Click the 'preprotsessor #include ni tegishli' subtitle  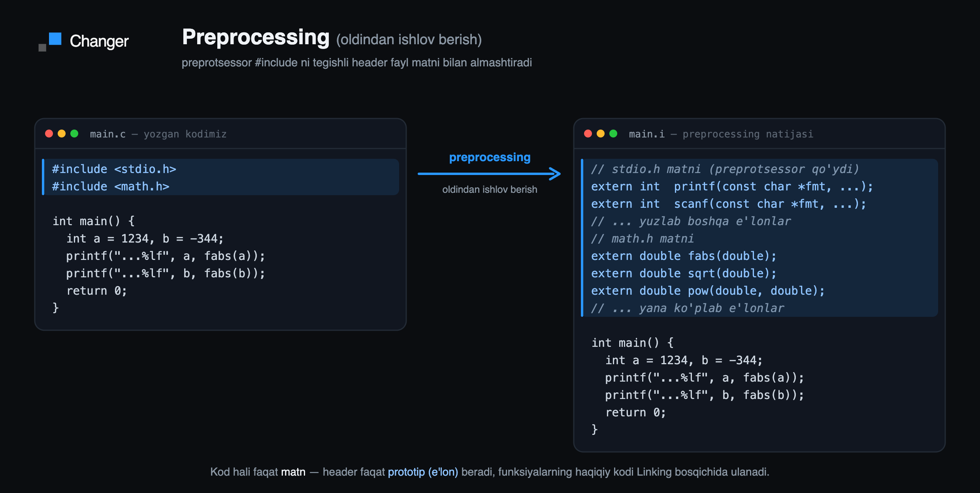coord(357,63)
